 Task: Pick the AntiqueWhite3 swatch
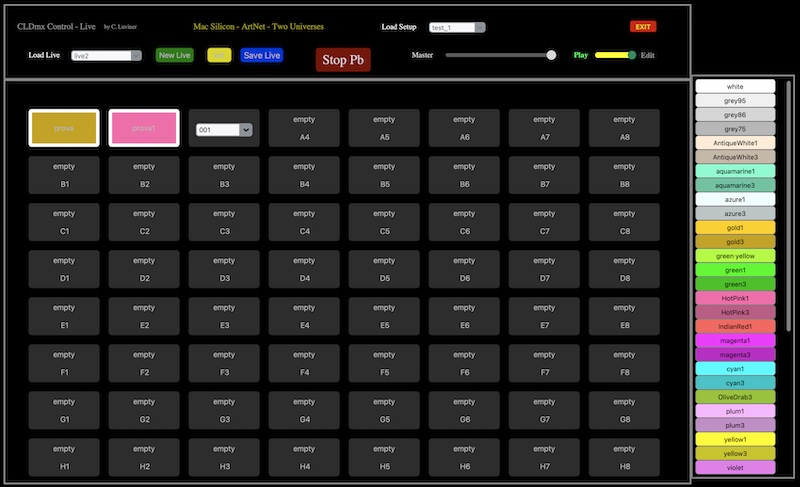click(x=735, y=157)
